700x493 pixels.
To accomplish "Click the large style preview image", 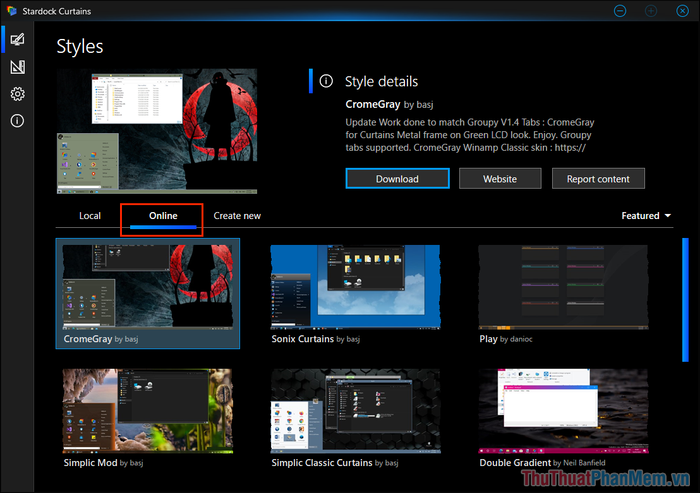I will pos(157,131).
